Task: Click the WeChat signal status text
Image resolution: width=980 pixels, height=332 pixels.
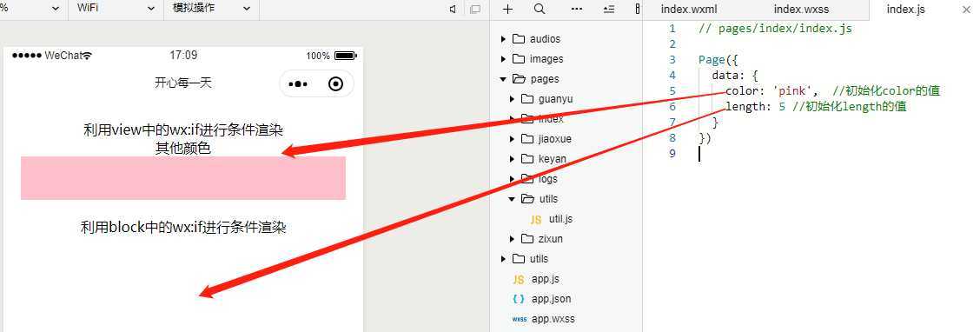Action: (x=63, y=56)
